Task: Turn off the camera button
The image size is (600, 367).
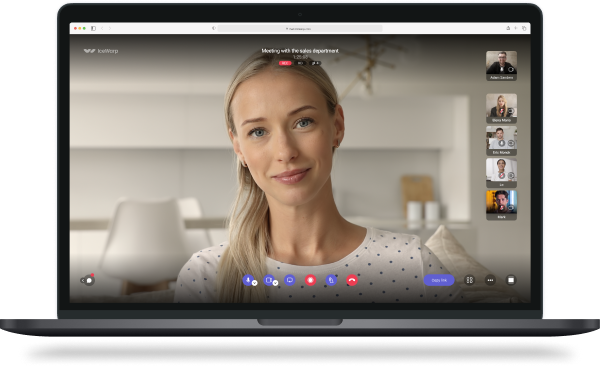Action: point(269,280)
